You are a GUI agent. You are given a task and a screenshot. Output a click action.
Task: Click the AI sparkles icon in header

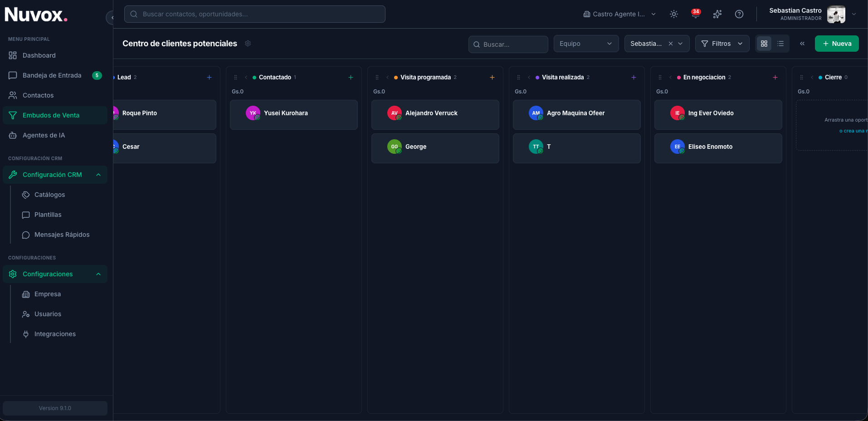pos(717,14)
